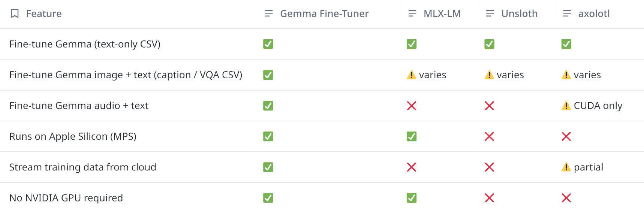This screenshot has height=212, width=644.
Task: Click the 'No NVIDIA GPU required' cell
Action: pos(66,198)
